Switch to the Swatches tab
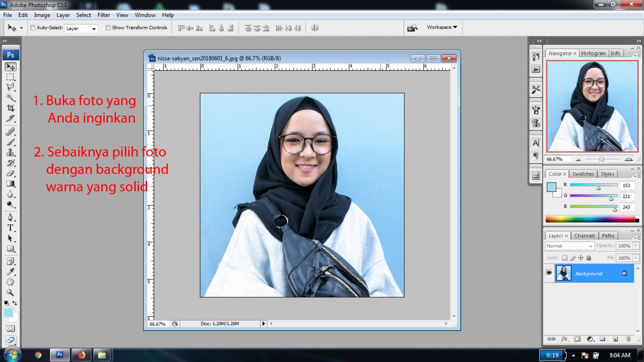Viewport: 644px width, 362px height. (x=583, y=174)
